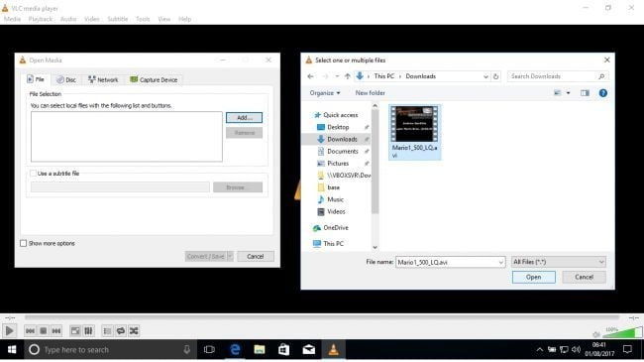Stop playback with the stop button
The height and width of the screenshot is (362, 644).
point(44,330)
